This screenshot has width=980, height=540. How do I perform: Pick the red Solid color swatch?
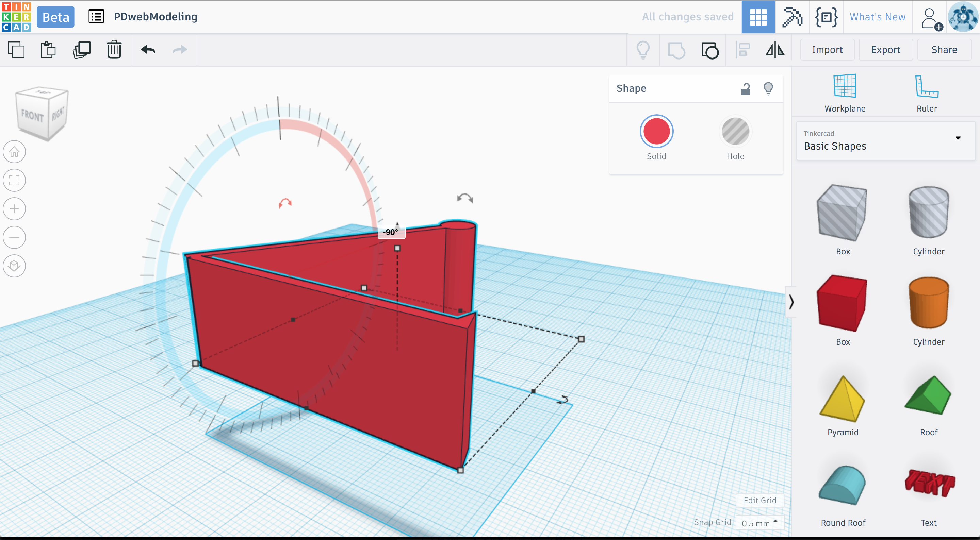[x=656, y=132]
